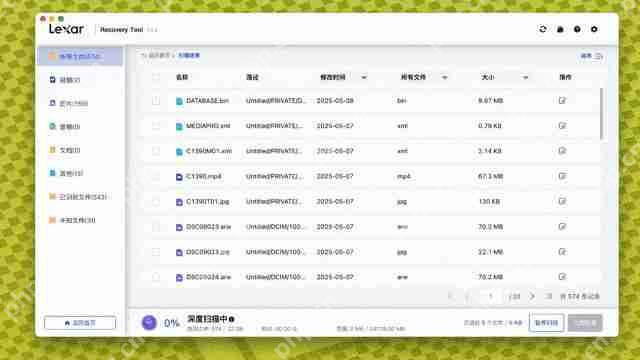This screenshot has width=640, height=360.
Task: Go to the next page arrow
Action: (532, 296)
